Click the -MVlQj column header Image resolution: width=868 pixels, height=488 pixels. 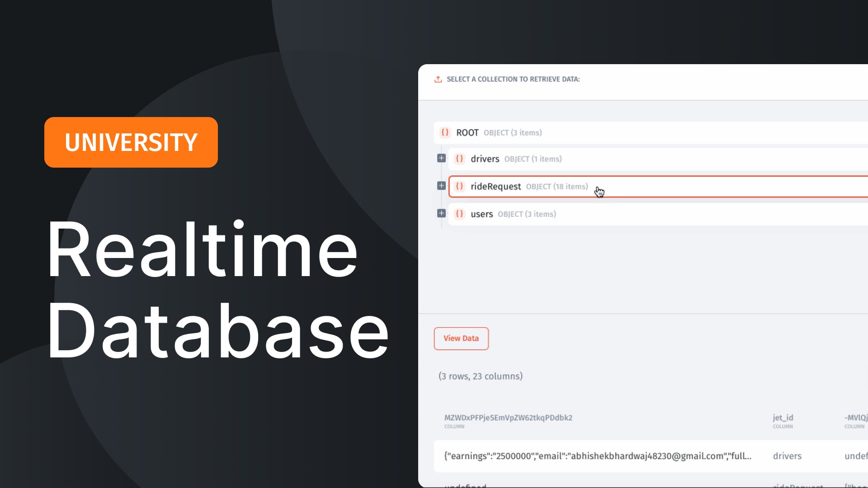[x=855, y=418]
